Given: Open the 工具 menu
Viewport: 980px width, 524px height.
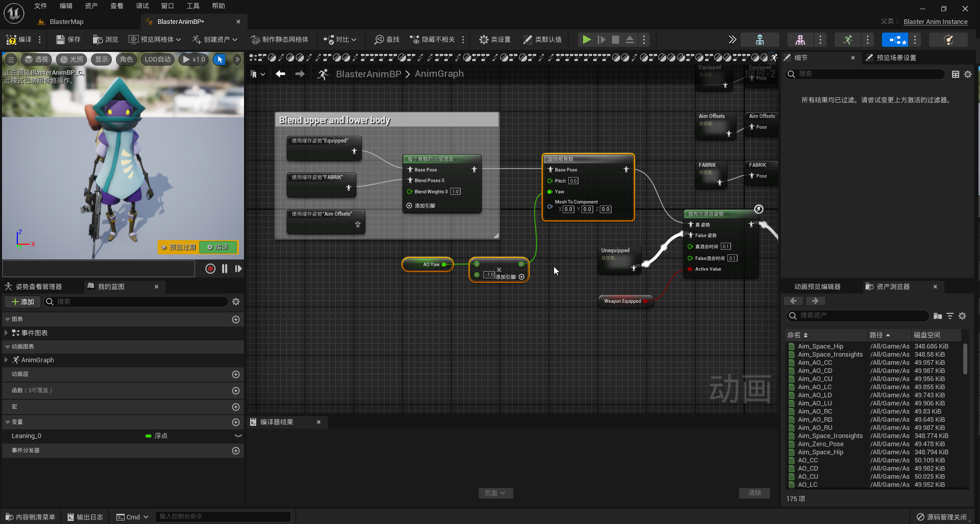Looking at the screenshot, I should click(193, 6).
